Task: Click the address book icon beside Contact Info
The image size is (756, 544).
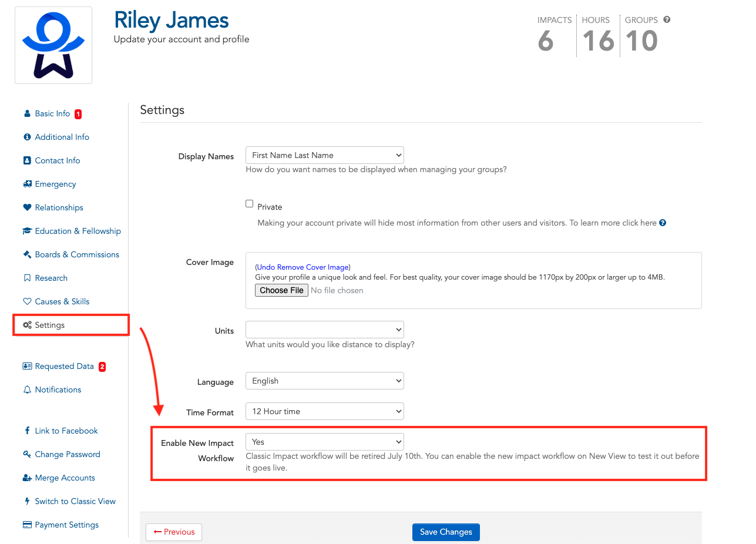Action: [27, 160]
